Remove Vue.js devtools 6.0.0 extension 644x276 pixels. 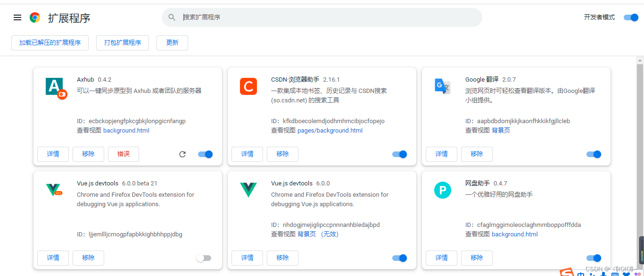tap(282, 258)
